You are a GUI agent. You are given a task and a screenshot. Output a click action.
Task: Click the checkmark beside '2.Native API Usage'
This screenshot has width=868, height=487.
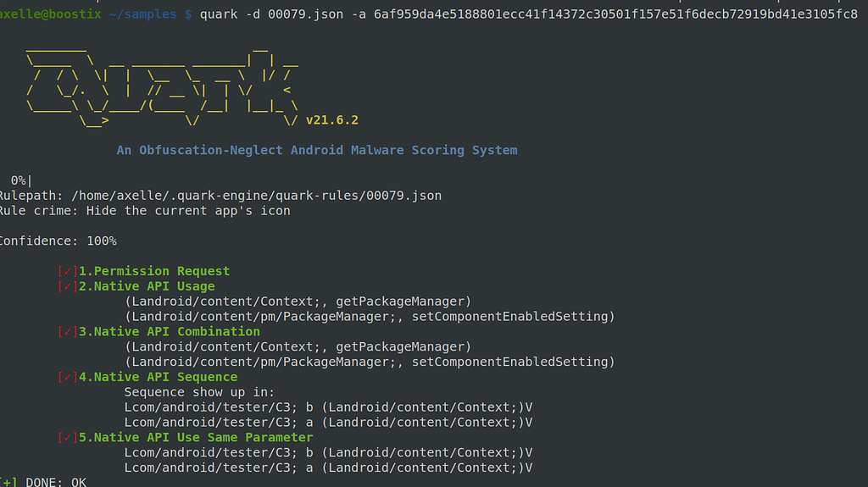(68, 286)
